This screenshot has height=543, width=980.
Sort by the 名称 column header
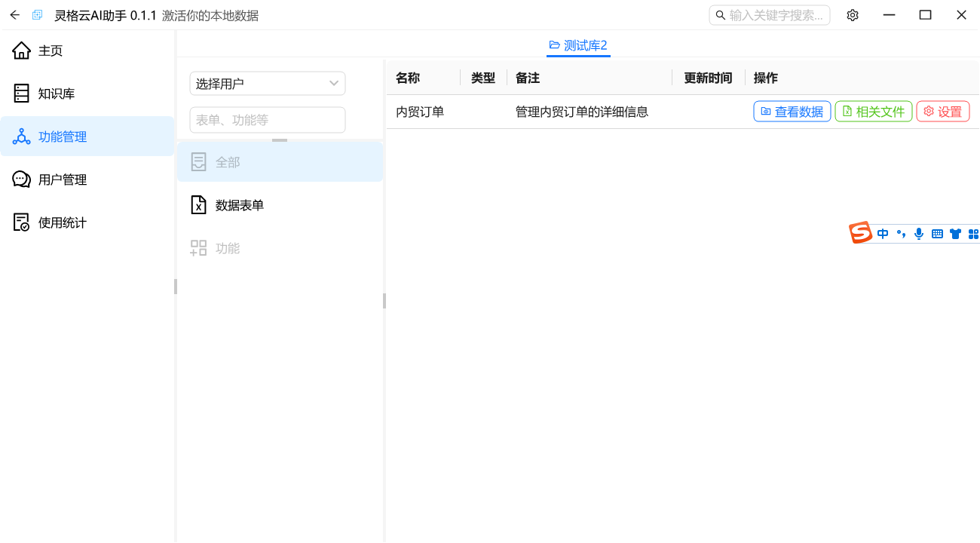tap(408, 78)
